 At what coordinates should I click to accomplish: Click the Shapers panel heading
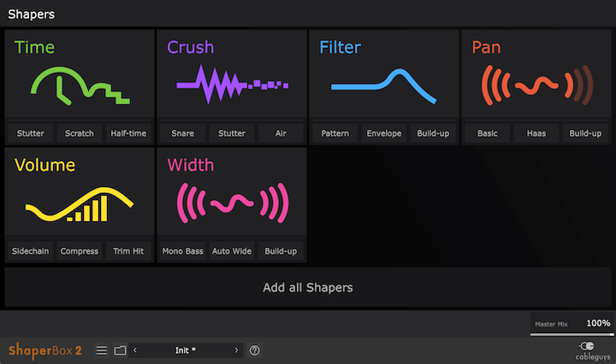pyautogui.click(x=32, y=15)
